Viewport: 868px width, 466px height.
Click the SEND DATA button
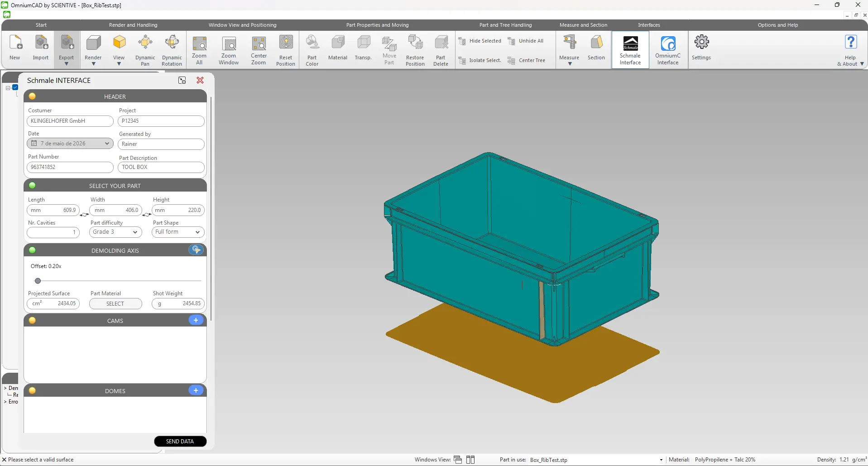click(x=180, y=441)
